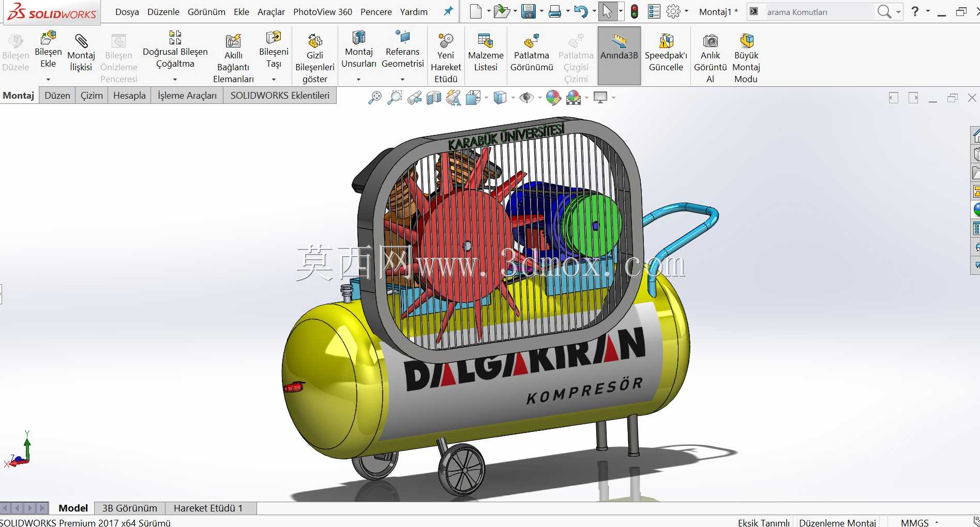Open Help with the question mark icon
Image resolution: width=980 pixels, height=527 pixels.
coord(915,11)
